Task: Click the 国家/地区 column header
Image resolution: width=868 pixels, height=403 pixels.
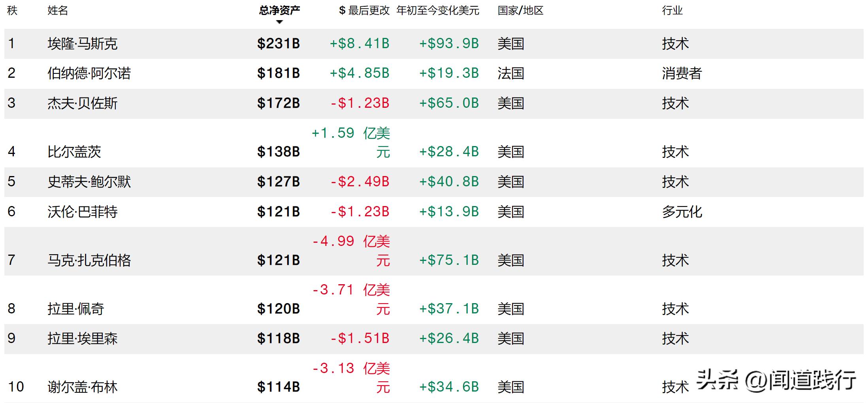Action: tap(520, 11)
